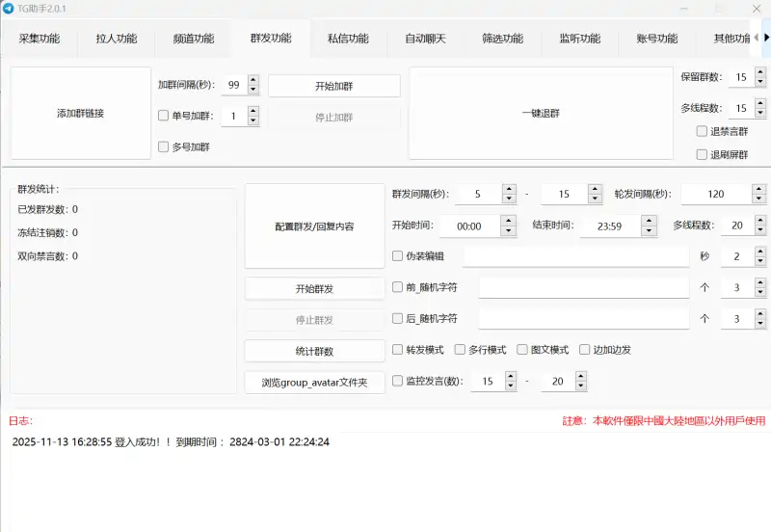Open 配置群发/回复内容 settings
The width and height of the screenshot is (771, 532).
click(315, 226)
